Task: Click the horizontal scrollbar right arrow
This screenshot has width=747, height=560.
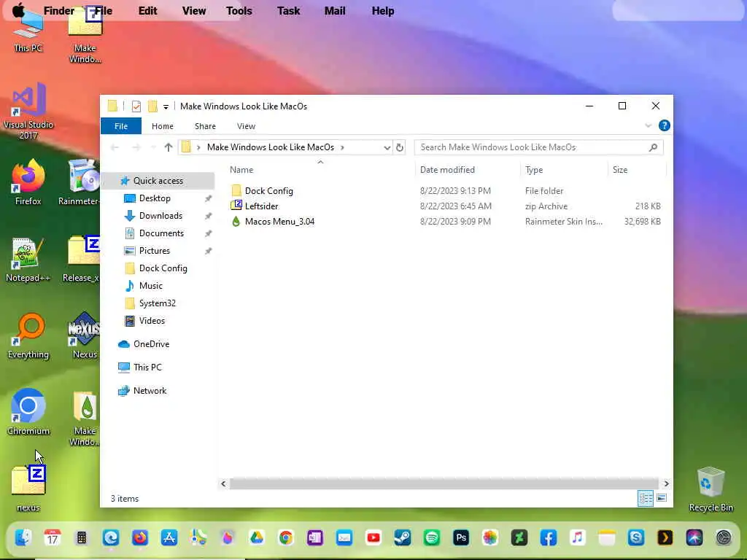Action: coord(666,484)
